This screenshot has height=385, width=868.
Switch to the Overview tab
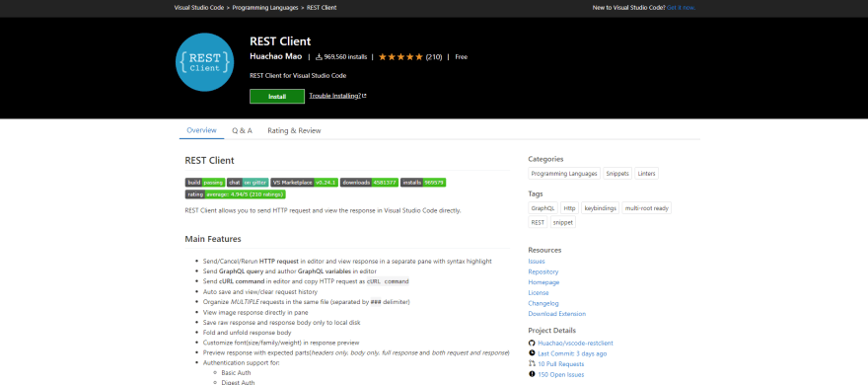[201, 130]
